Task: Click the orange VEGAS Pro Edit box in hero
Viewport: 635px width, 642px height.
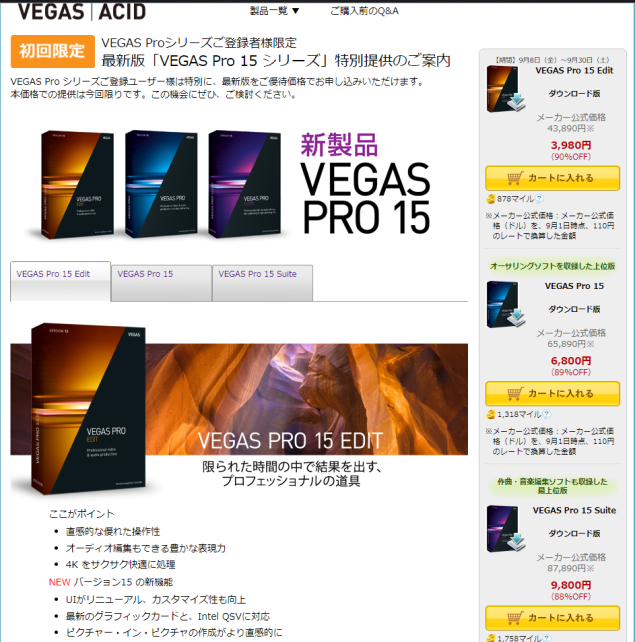Action: [77, 184]
